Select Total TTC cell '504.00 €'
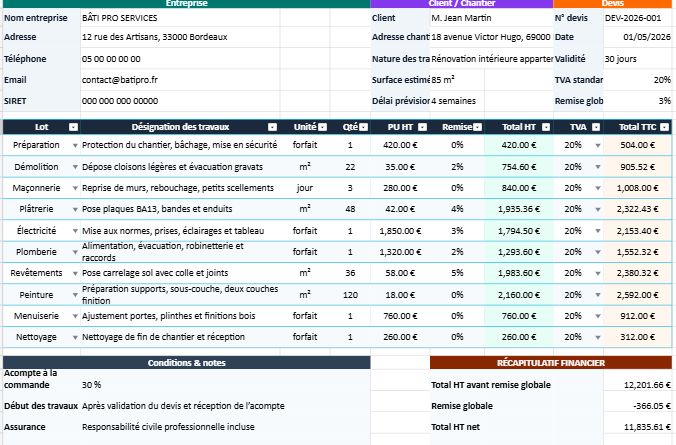Viewport: 676px width, 445px height. pos(638,145)
